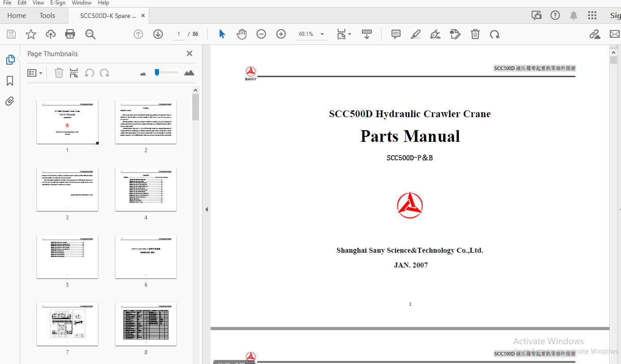Open the Edit menu
621x364 pixels.
pos(22,3)
